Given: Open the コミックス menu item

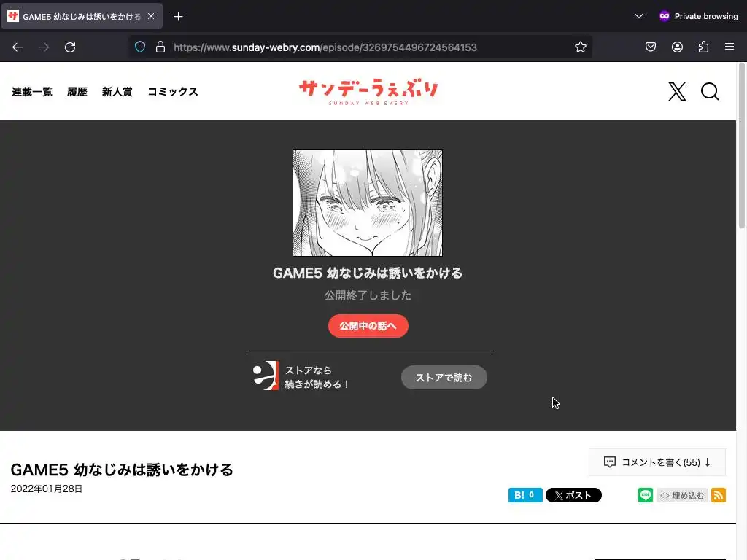Looking at the screenshot, I should (x=172, y=91).
